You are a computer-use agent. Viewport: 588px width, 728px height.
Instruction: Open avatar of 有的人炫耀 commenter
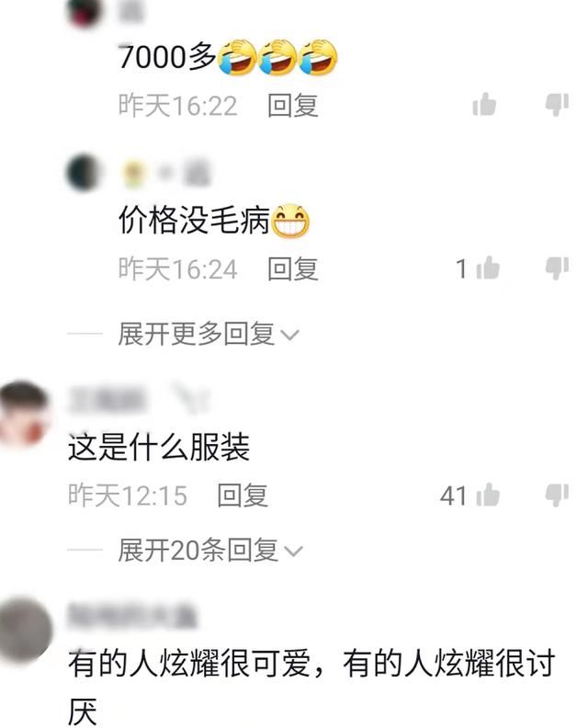click(x=26, y=630)
